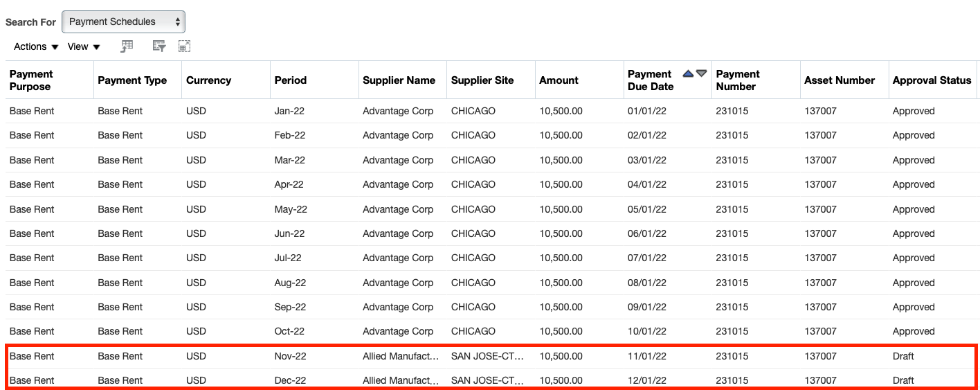Click the Supplier Name column header
The height and width of the screenshot is (390, 980).
coord(399,80)
